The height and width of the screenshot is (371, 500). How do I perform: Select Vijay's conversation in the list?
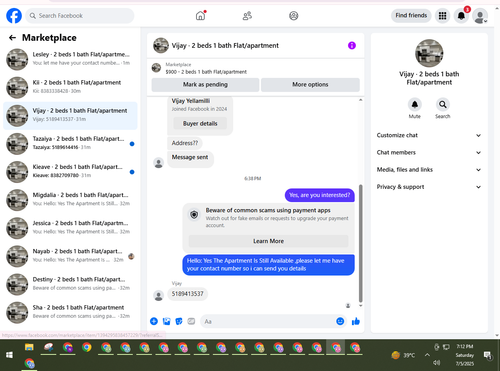(70, 115)
